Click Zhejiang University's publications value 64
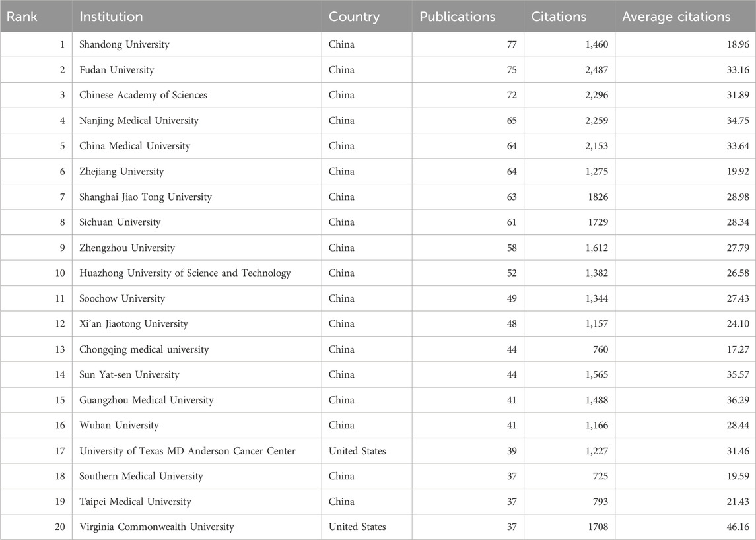The height and width of the screenshot is (540, 756). (512, 172)
